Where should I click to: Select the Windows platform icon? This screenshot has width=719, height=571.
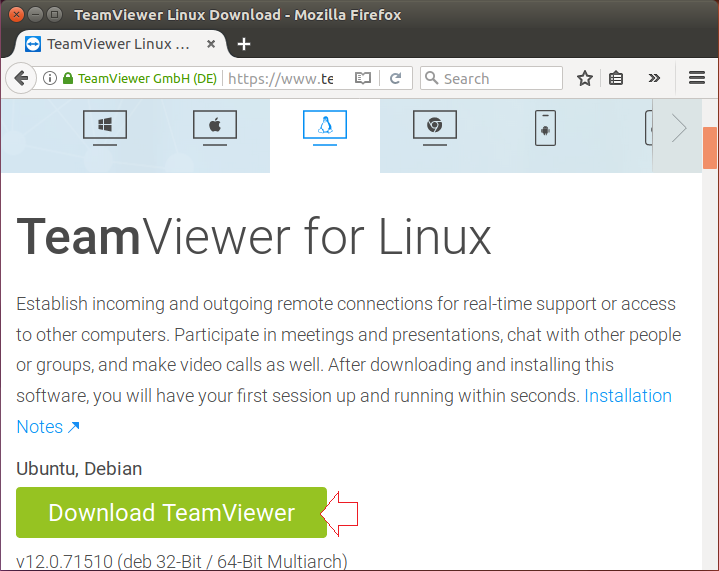[105, 128]
